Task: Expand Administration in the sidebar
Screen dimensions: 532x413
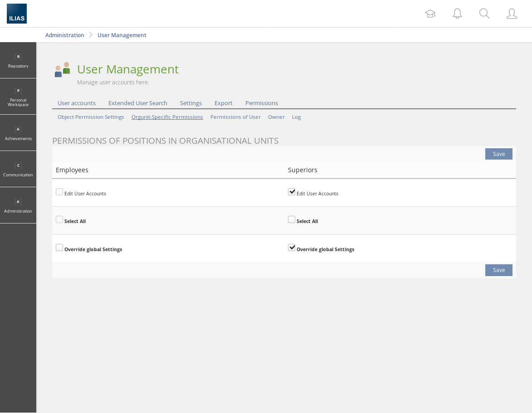Action: 18,205
